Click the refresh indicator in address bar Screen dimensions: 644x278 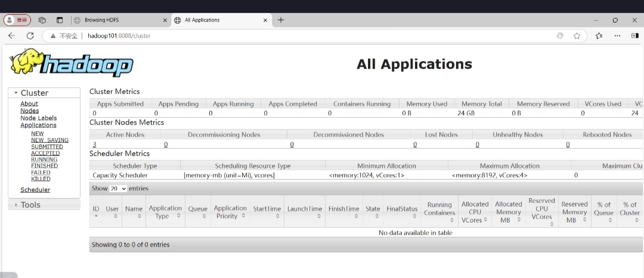tap(560, 36)
